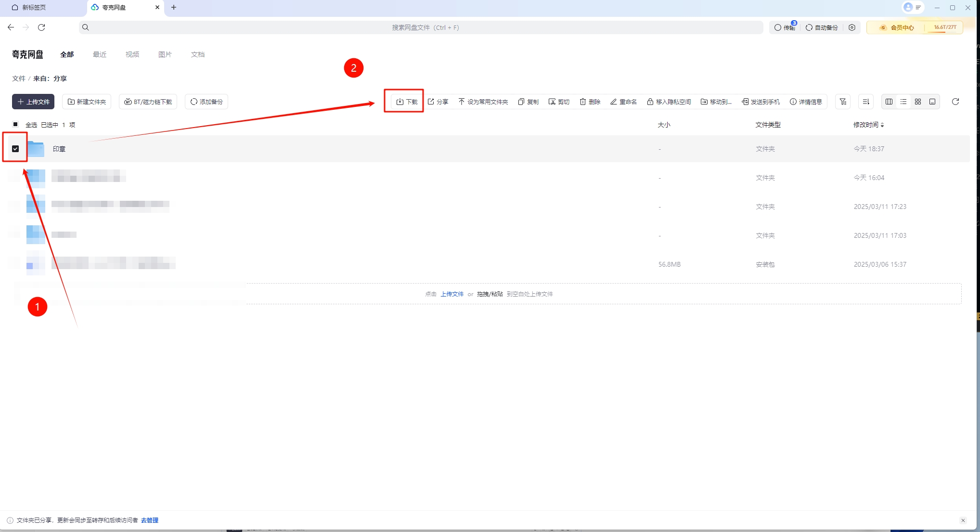Screen dimensions: 980x532
Task: Switch to grid view layout icon
Action: pos(918,102)
